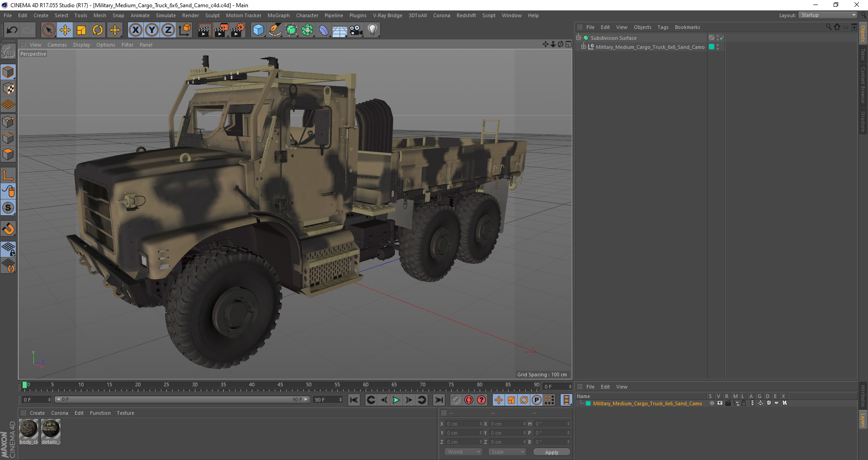Open the viewport Display menu

tap(82, 45)
